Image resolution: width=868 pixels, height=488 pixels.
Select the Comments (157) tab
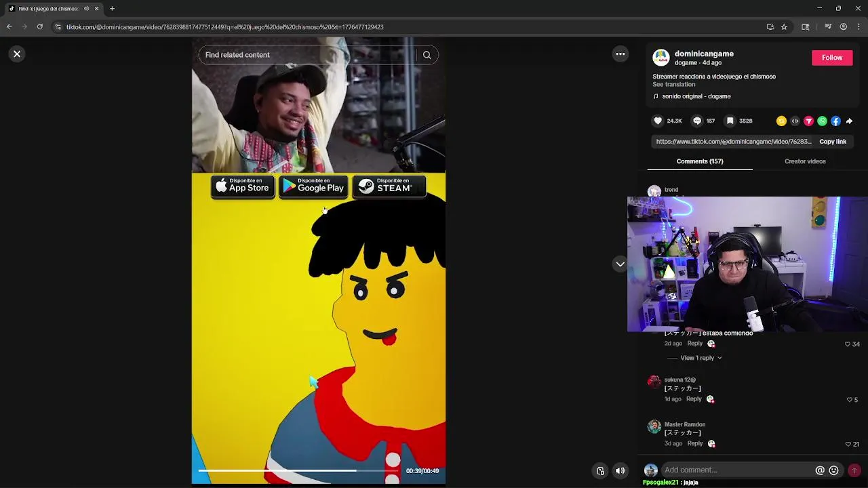click(700, 161)
